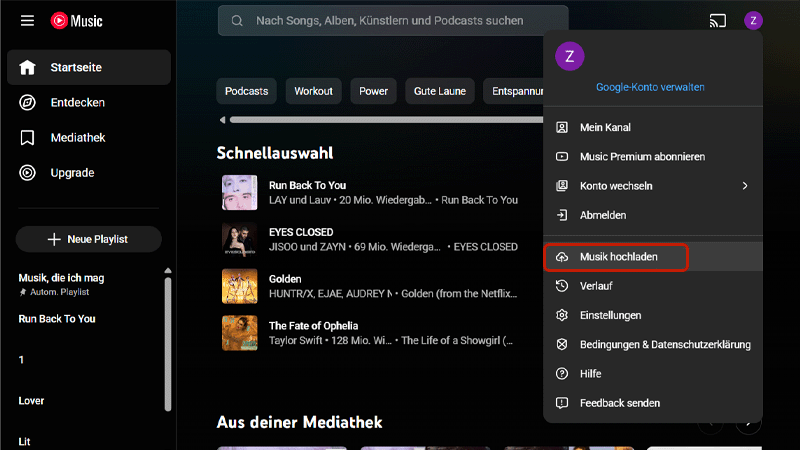800x450 pixels.
Task: Click the sidebar playlist scrollbar thumb
Action: pyautogui.click(x=168, y=343)
